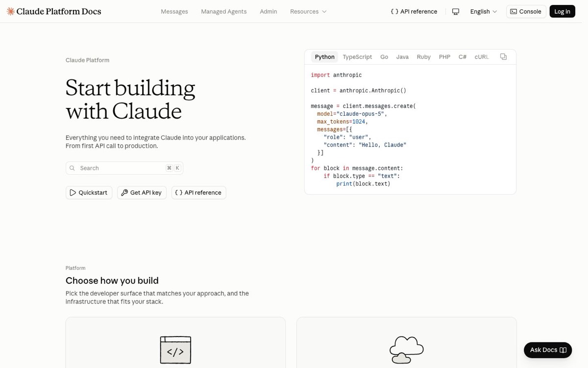Open the Quickstart button
The width and height of the screenshot is (588, 368).
coord(89,192)
